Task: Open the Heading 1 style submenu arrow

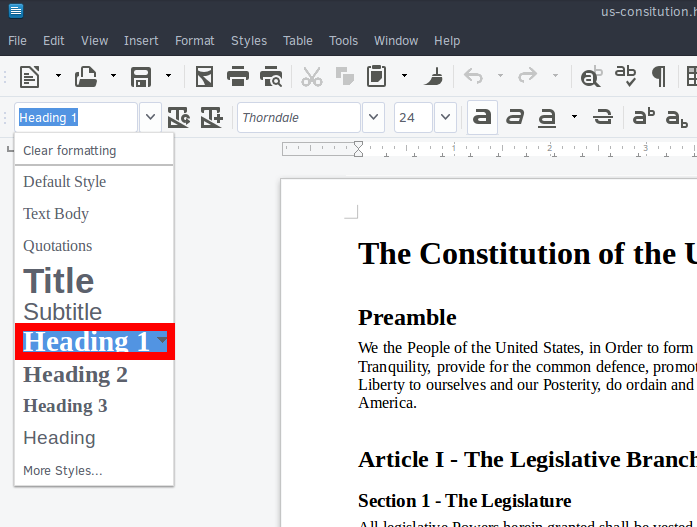Action: click(x=162, y=342)
